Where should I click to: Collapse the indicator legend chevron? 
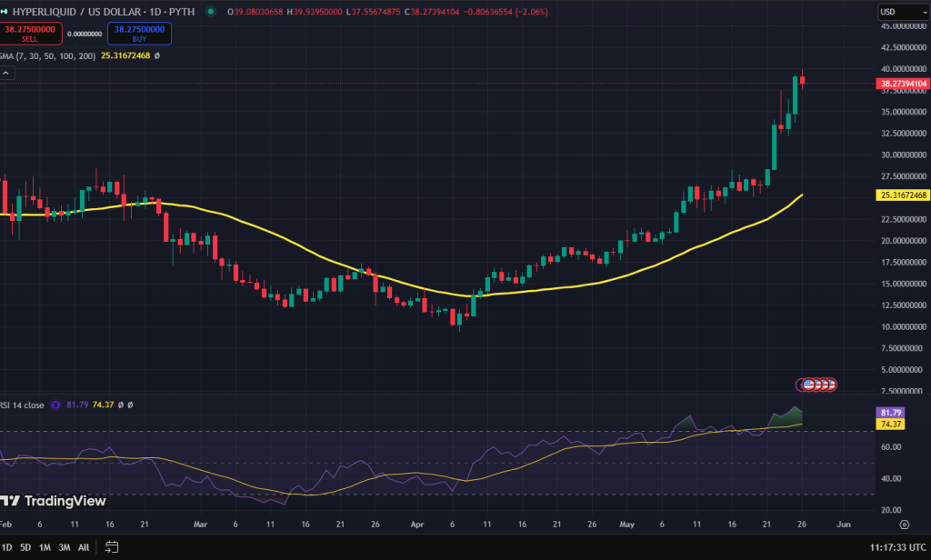point(6,73)
